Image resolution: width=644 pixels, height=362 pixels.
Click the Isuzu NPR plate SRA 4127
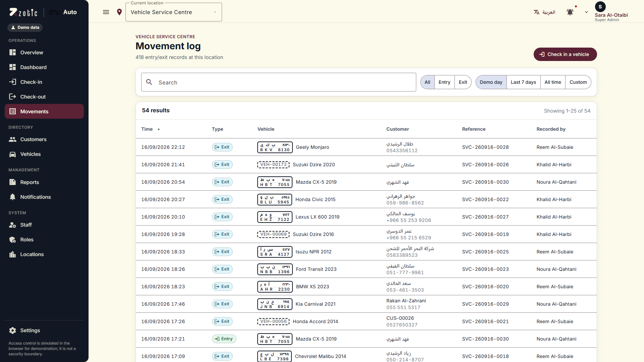tap(275, 252)
